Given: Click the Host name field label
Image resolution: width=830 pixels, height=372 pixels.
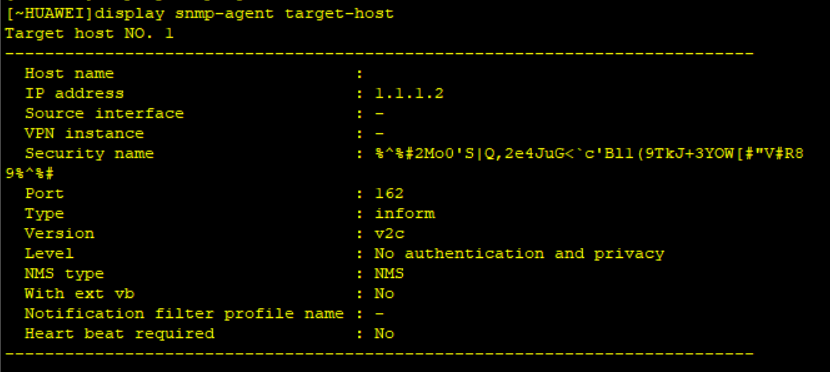Looking at the screenshot, I should pyautogui.click(x=69, y=74).
